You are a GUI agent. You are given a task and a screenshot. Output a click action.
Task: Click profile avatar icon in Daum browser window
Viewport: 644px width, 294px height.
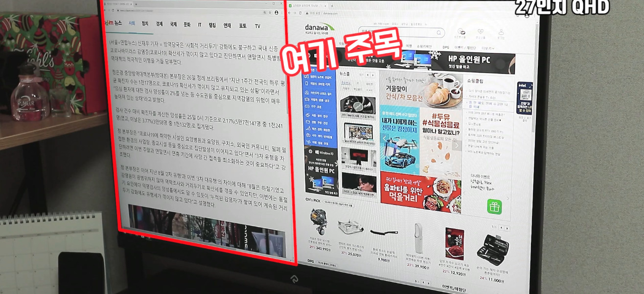click(277, 13)
